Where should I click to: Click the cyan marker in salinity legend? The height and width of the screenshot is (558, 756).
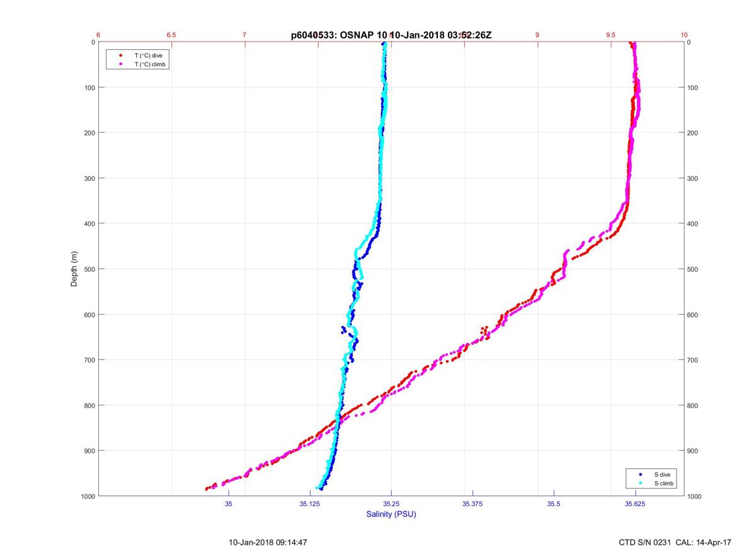pyautogui.click(x=640, y=483)
